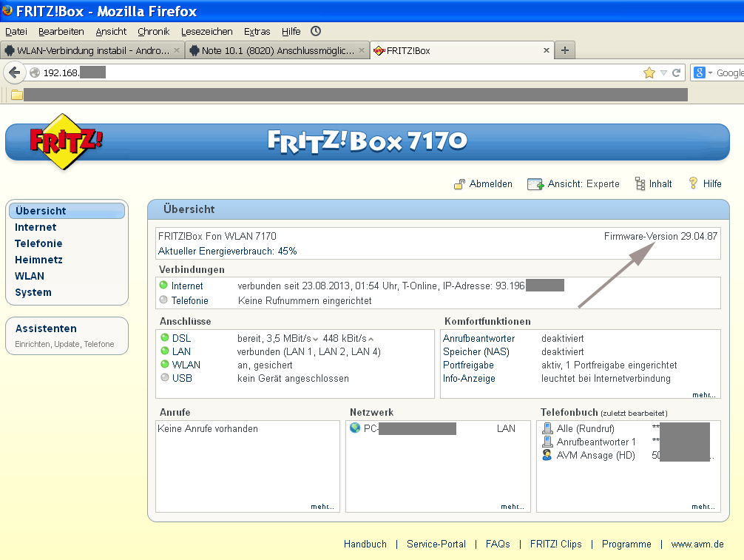Open the Datei menu
This screenshot has height=560, width=744.
click(x=16, y=31)
